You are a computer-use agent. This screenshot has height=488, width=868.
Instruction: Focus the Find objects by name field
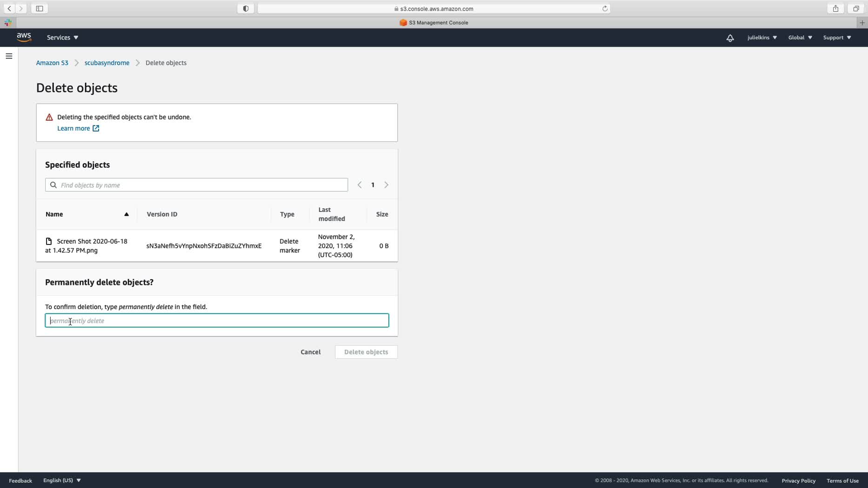coord(196,185)
